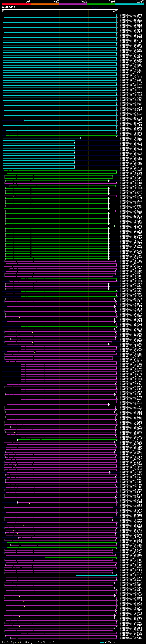Select label UniRef100_C2GGV8
Image resolution: width=146 pixels, height=644 pixels.
(x=131, y=175)
